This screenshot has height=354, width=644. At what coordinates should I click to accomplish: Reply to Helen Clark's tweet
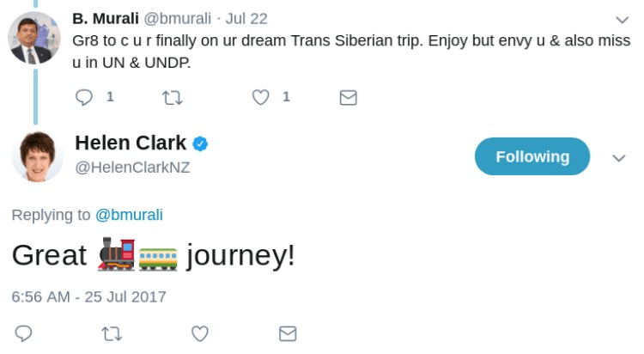[x=24, y=333]
